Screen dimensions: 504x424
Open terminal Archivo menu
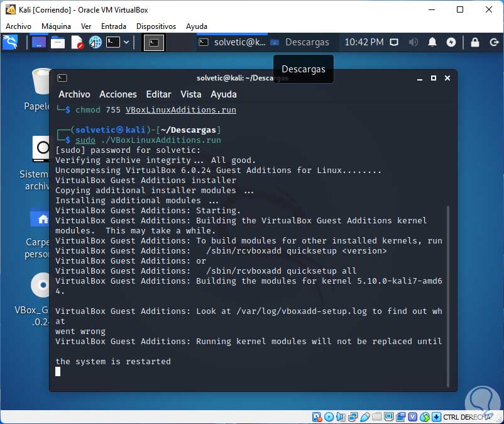click(x=74, y=94)
